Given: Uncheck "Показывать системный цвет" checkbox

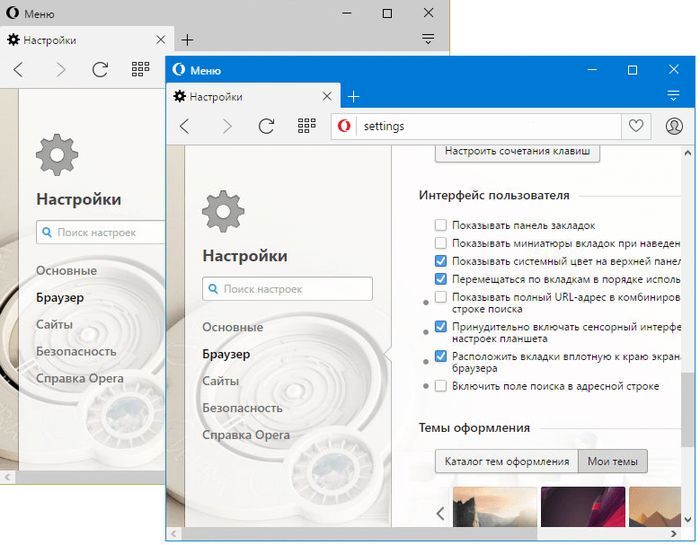Looking at the screenshot, I should click(x=441, y=261).
